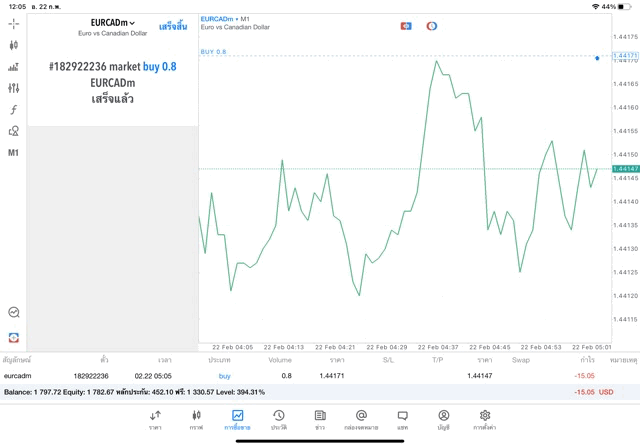The height and width of the screenshot is (447, 640).
Task: Click the circular red-blue icon above chart
Action: click(432, 26)
